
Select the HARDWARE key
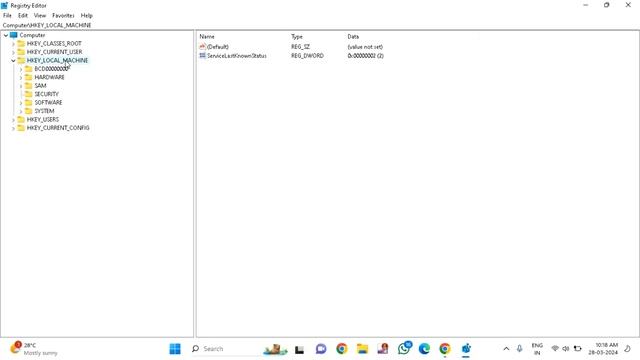click(49, 77)
